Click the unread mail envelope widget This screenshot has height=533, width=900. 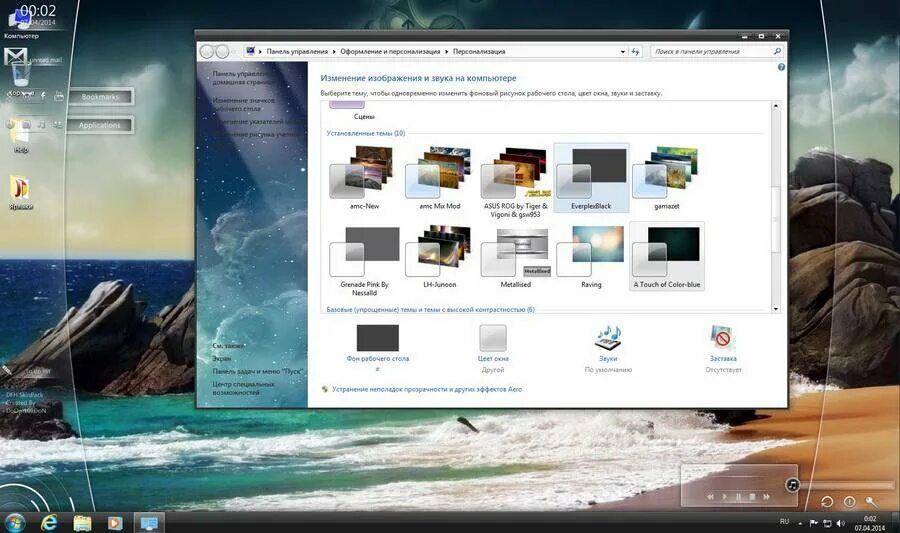click(x=15, y=56)
